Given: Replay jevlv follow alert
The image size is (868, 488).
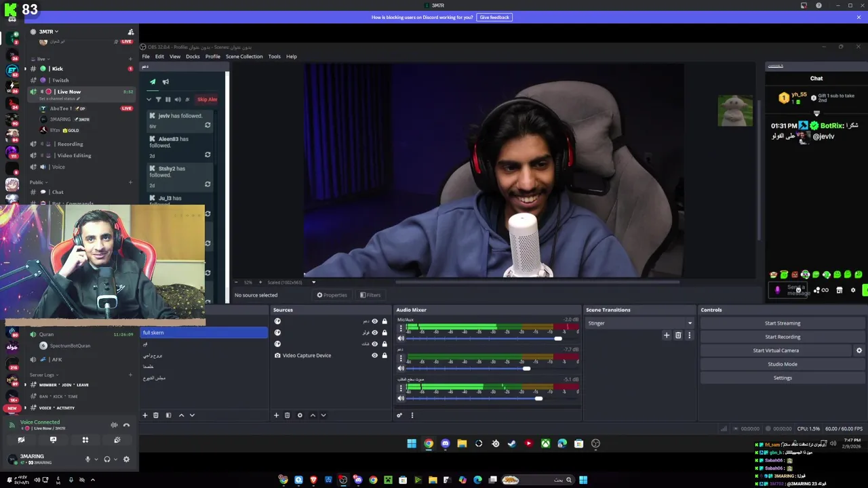Looking at the screenshot, I should pos(208,125).
